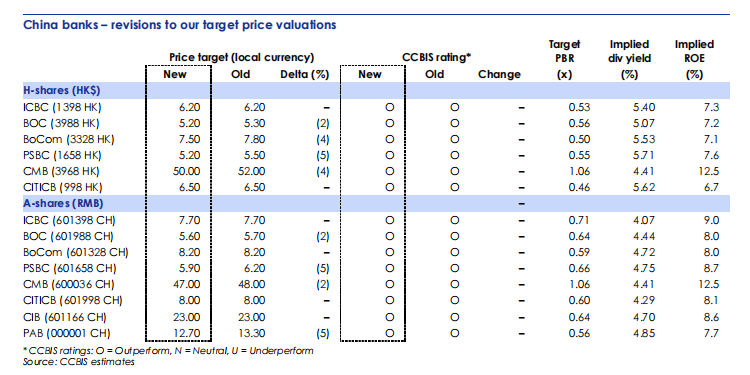Screen dimensions: 750x375
Task: Click target PBR 0.71 for ICBC A-share
Action: click(579, 221)
